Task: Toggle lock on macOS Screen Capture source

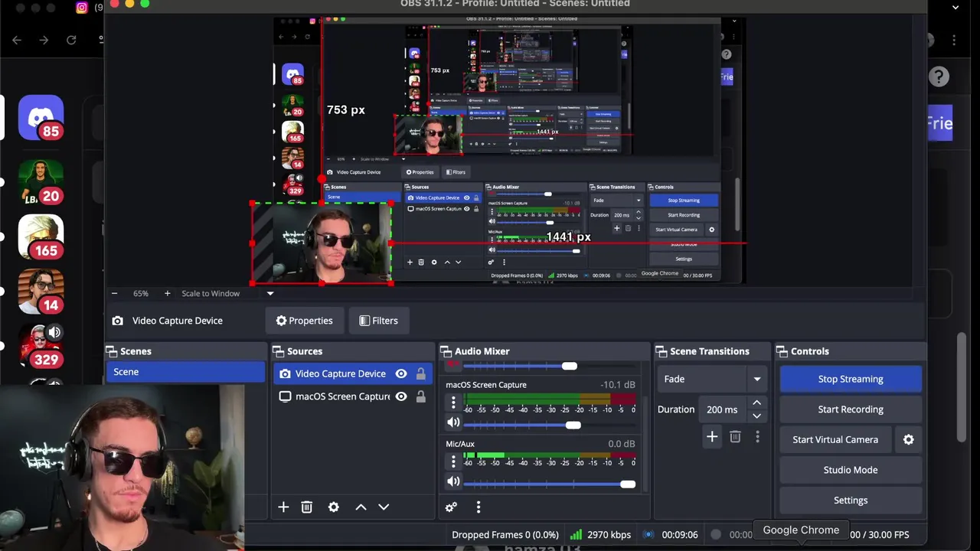Action: [x=420, y=396]
